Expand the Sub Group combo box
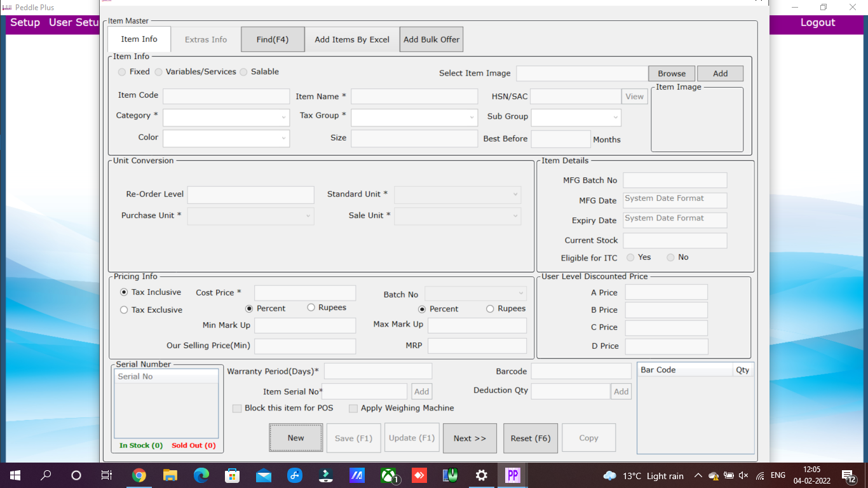 [615, 118]
